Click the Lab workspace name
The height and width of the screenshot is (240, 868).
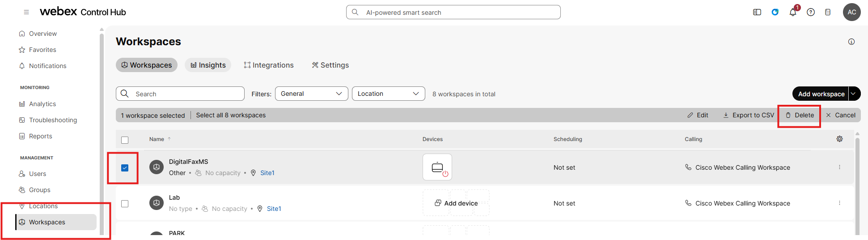[x=174, y=197]
